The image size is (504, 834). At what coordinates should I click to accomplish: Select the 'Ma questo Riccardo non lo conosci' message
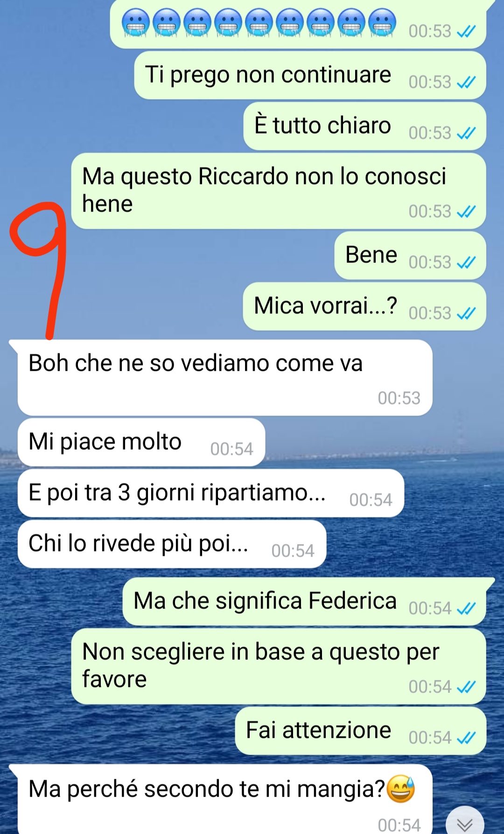279,191
